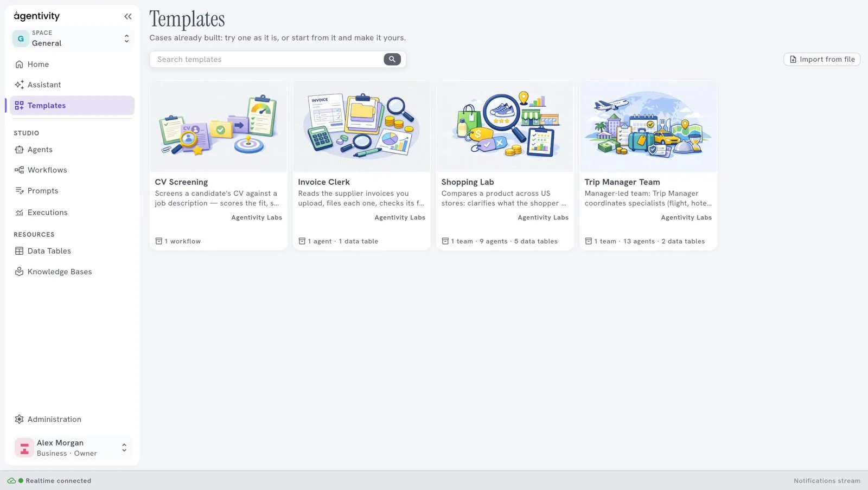Click the realtime cloud status icon
The height and width of the screenshot is (490, 868).
11,481
